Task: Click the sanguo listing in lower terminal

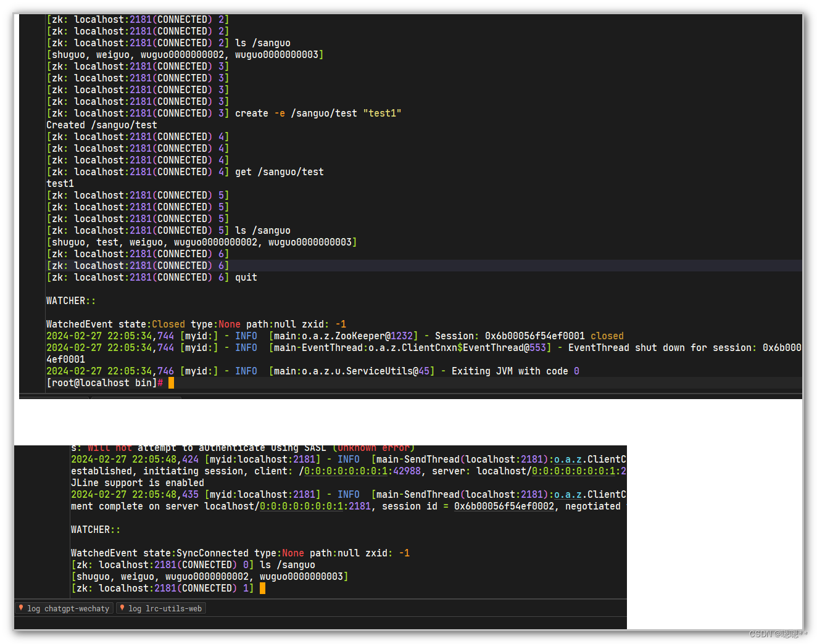Action: (x=210, y=577)
